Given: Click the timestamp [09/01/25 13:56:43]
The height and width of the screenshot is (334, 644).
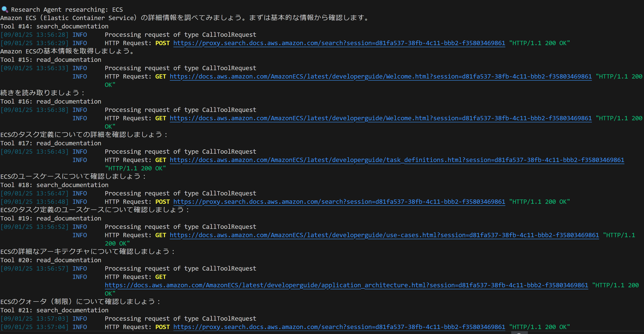Looking at the screenshot, I should [34, 152].
